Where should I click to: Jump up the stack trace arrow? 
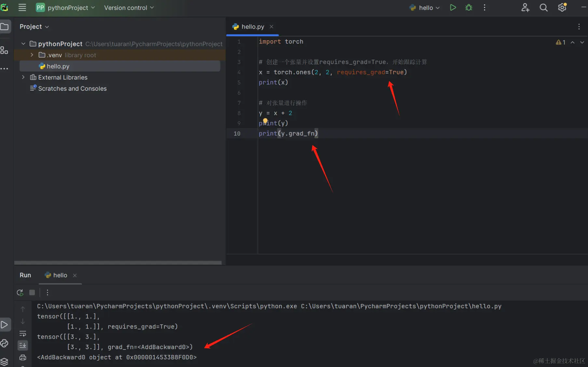tap(23, 309)
